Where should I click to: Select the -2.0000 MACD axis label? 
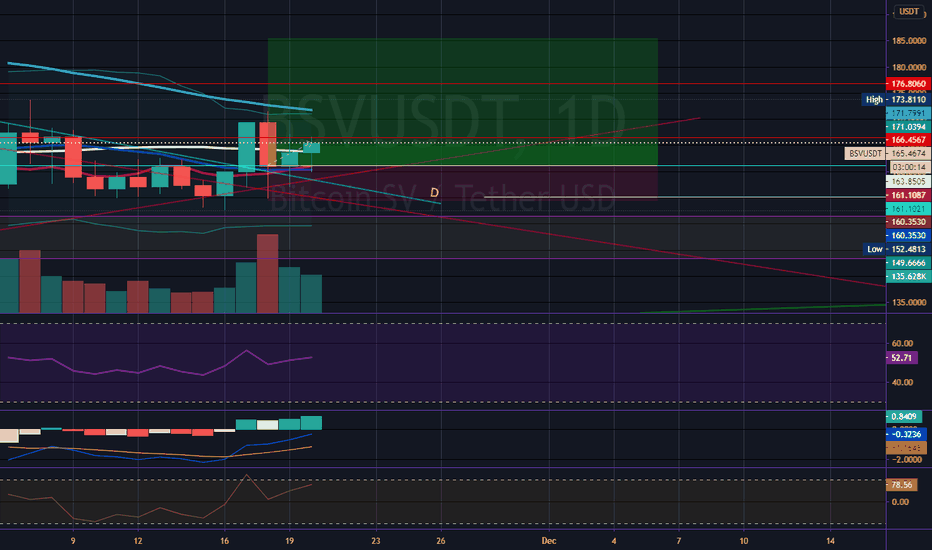pos(907,460)
